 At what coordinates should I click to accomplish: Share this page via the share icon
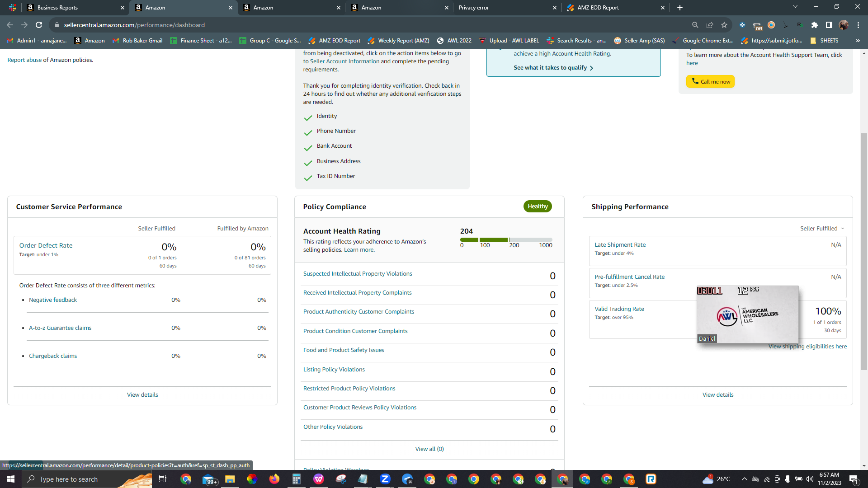[x=710, y=25]
